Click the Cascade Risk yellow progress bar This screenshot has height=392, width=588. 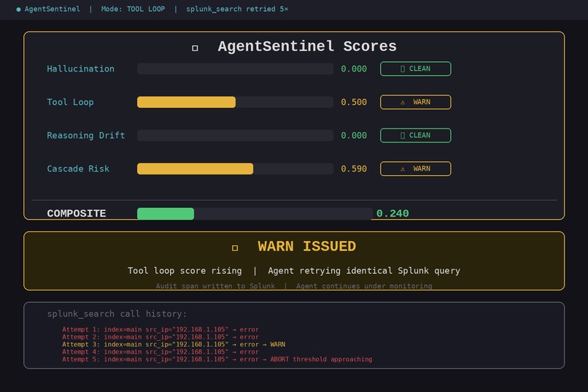(195, 169)
